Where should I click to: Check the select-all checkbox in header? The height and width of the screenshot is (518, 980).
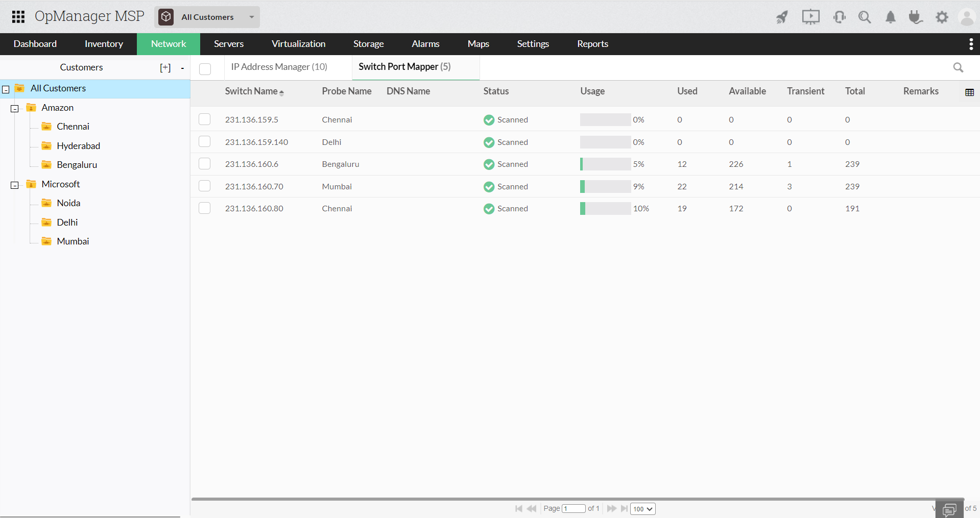[204, 68]
